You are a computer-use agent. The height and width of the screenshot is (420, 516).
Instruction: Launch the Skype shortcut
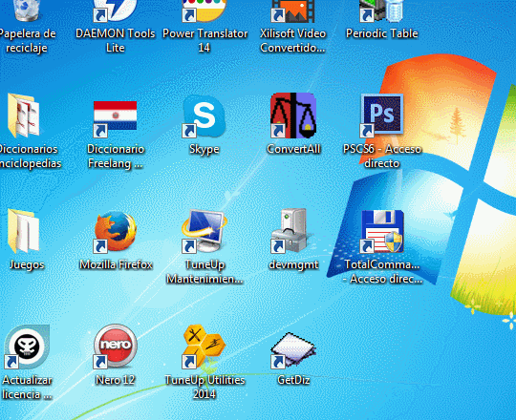[x=204, y=115]
